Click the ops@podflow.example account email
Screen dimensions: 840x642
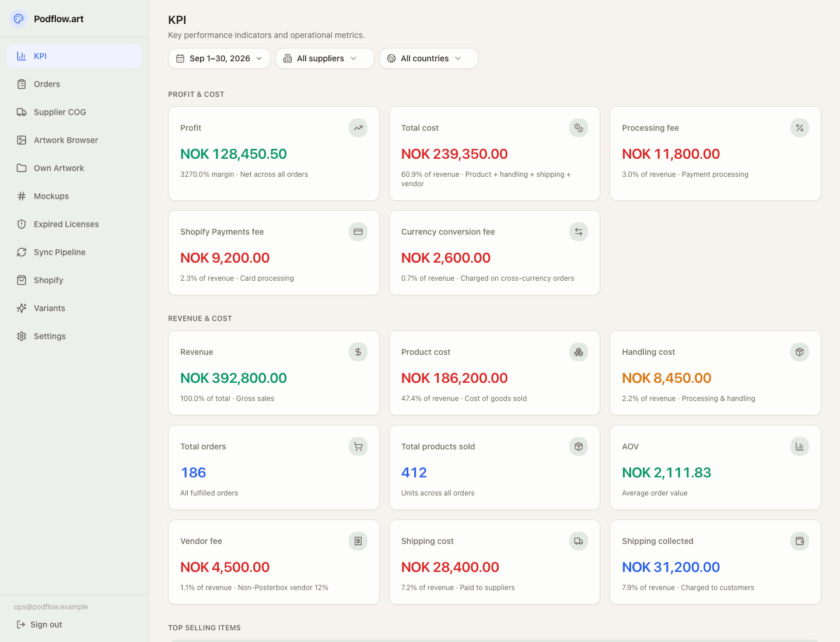coord(51,607)
